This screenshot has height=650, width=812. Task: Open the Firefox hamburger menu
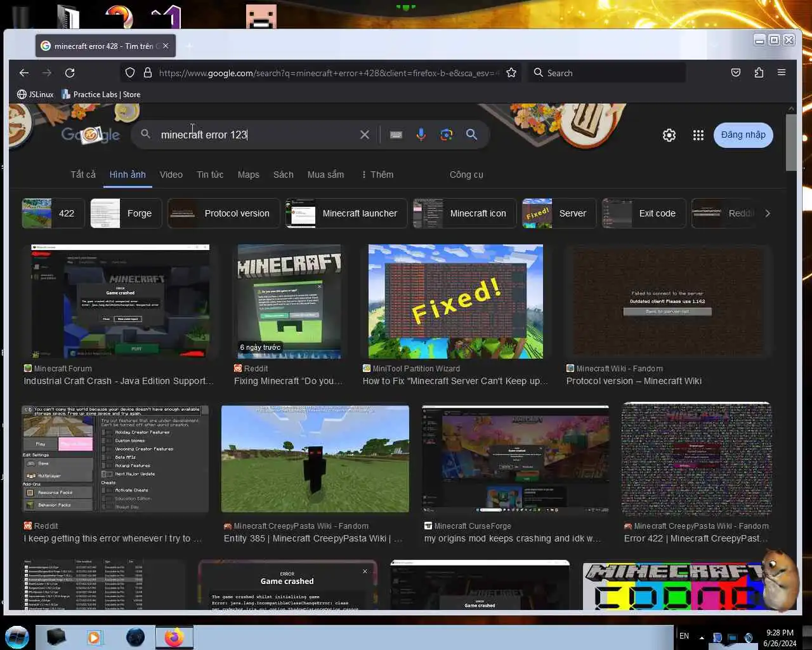tap(782, 73)
